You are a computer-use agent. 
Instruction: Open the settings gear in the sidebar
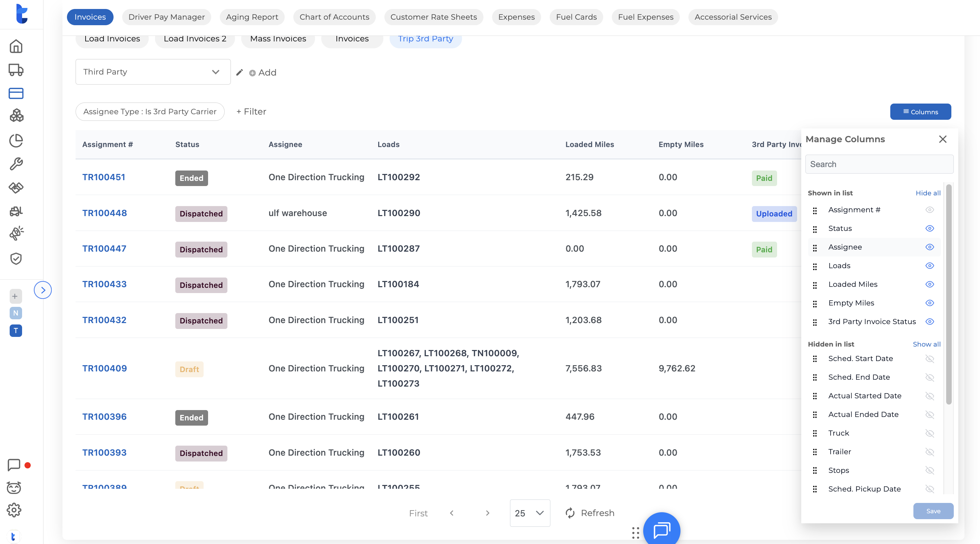tap(14, 510)
